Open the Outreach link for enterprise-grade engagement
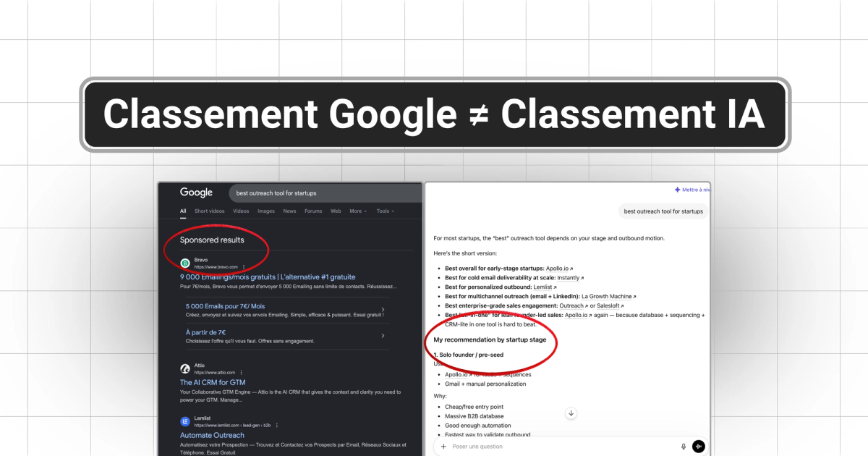 point(574,305)
